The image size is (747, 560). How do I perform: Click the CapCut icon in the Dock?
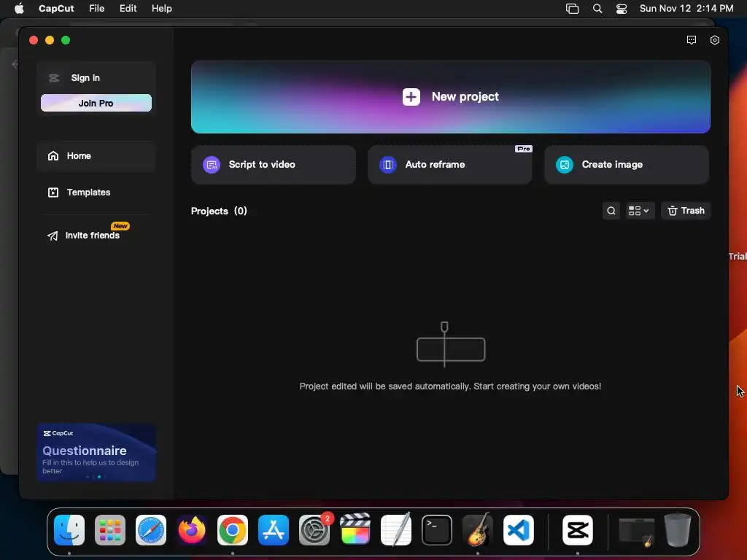click(578, 530)
